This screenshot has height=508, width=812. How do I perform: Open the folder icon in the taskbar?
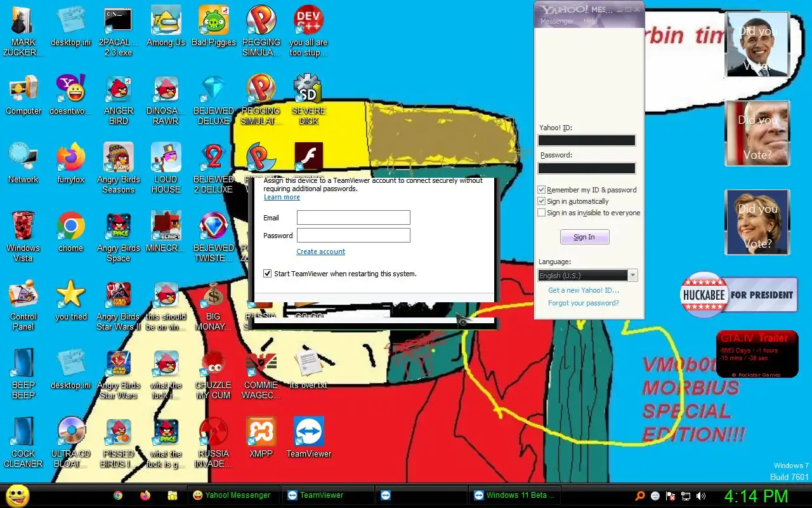click(x=172, y=495)
